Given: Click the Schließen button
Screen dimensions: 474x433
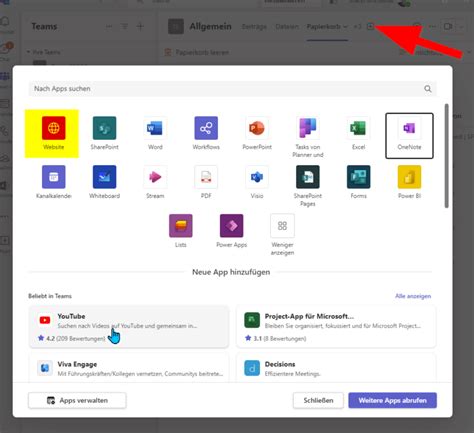Looking at the screenshot, I should 318,400.
